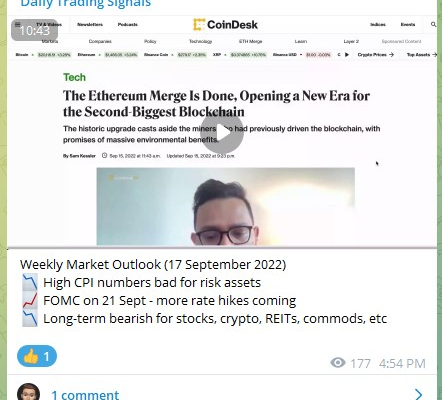442x400 pixels.
Task: Click the 10:43 video duration badge
Action: [x=34, y=30]
